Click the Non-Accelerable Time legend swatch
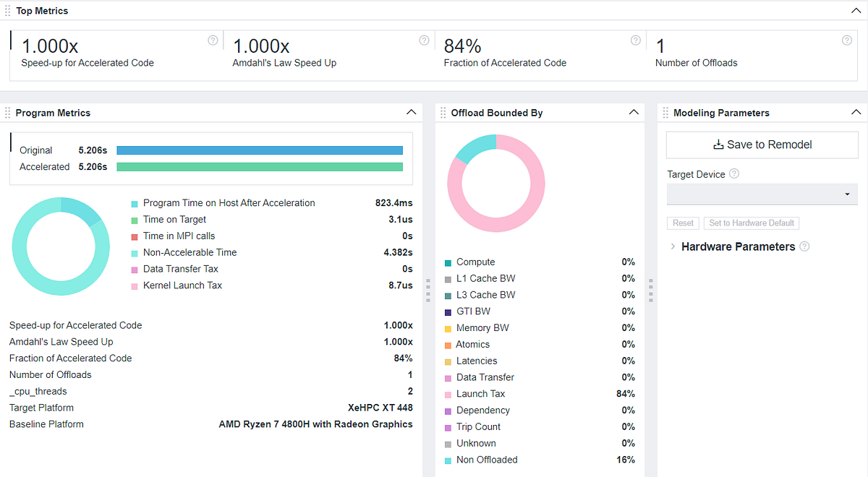Image resolution: width=868 pixels, height=477 pixels. click(135, 253)
